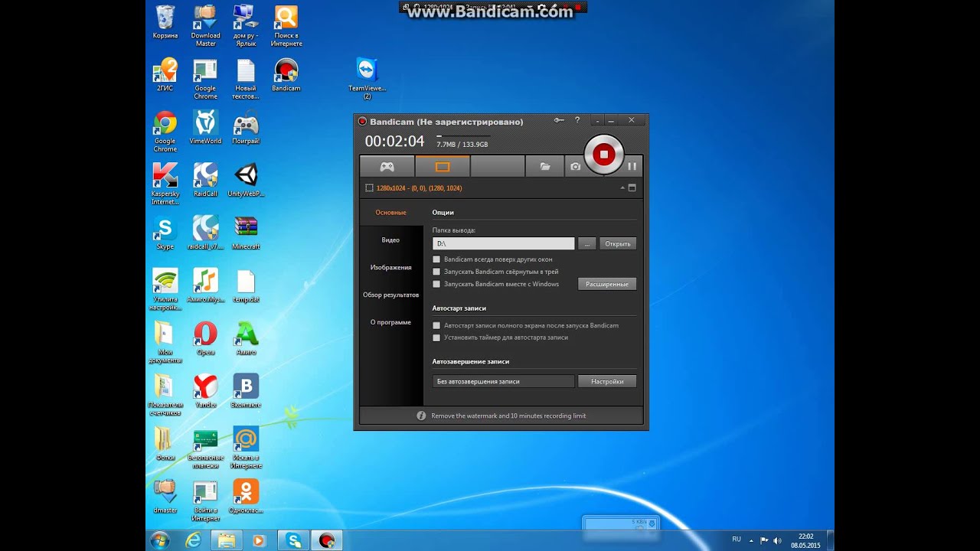Open Windows Start menu
This screenshot has height=551, width=980.
pyautogui.click(x=160, y=540)
